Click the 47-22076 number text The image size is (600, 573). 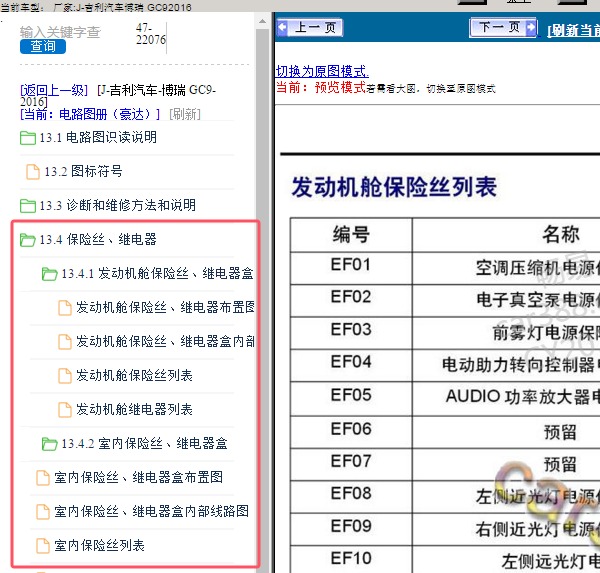click(x=151, y=34)
